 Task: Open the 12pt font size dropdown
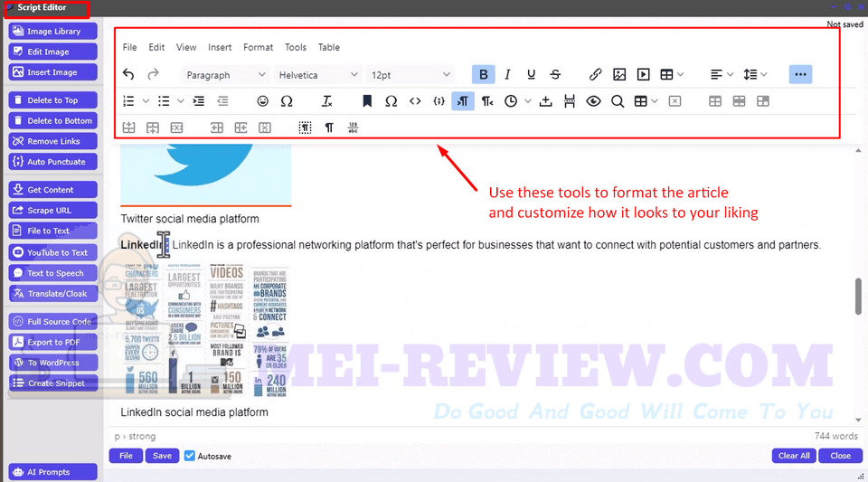click(x=410, y=75)
